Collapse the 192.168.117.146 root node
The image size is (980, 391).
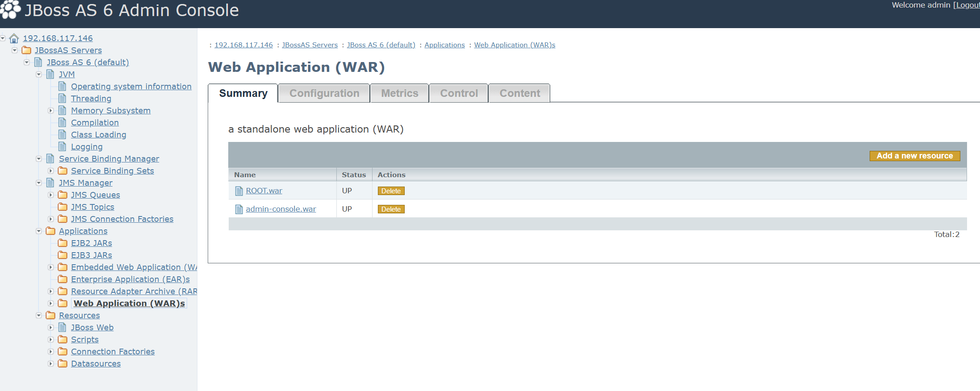point(3,38)
